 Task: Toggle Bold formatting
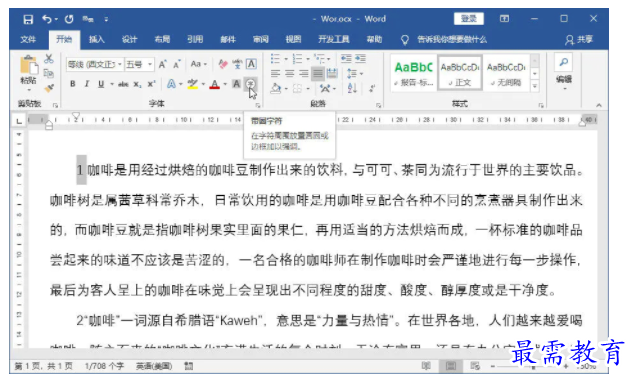click(73, 84)
